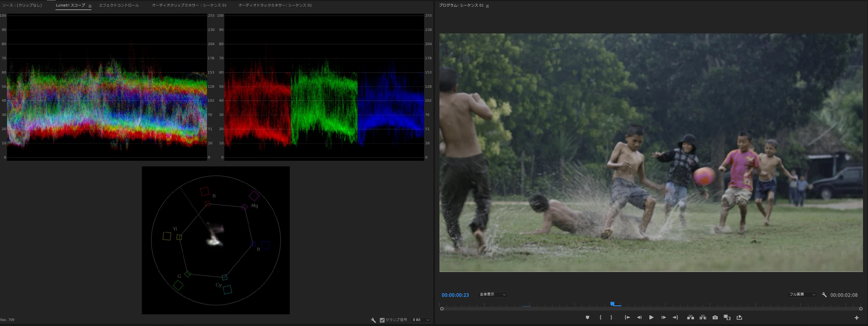Viewport: 868px width, 326px height.
Task: Open the 8 Bit dropdown
Action: [x=421, y=320]
